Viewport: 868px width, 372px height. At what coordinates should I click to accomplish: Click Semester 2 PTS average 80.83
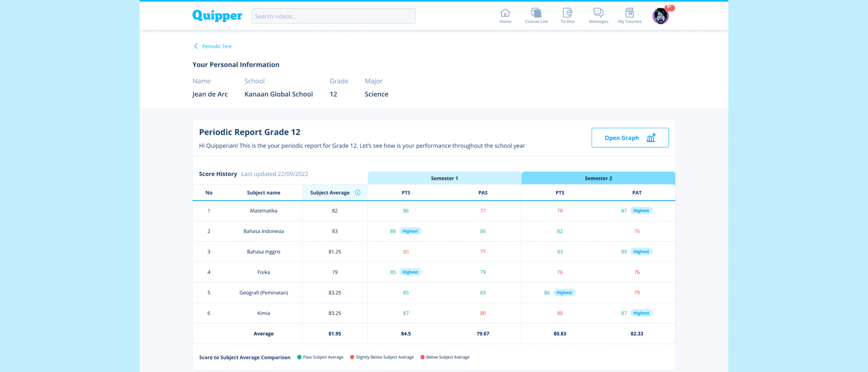(560, 334)
